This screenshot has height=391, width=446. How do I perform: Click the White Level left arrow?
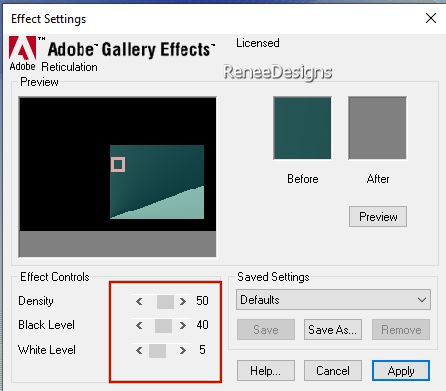pos(139,350)
